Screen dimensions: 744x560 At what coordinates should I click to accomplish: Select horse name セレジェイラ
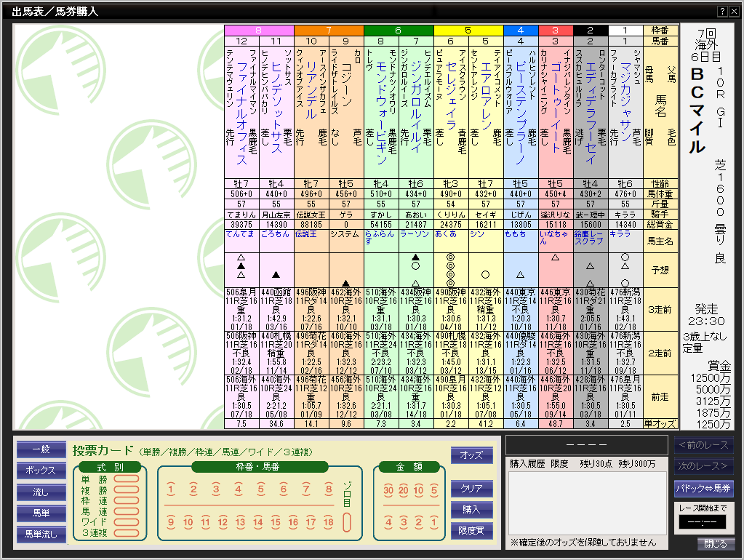point(451,95)
